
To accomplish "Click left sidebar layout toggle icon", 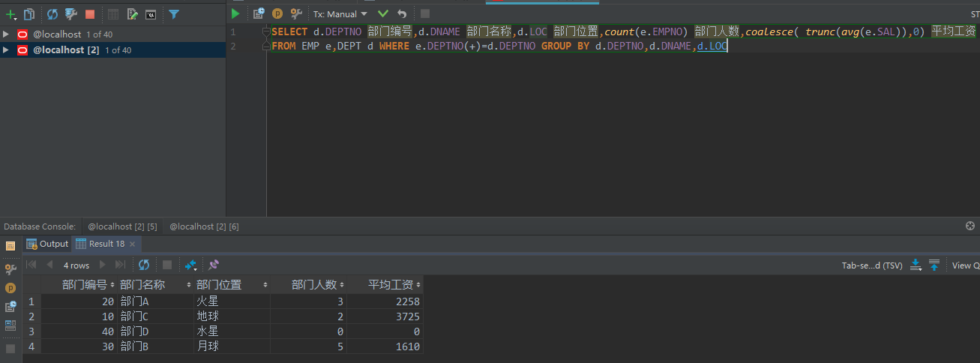I will (x=10, y=325).
